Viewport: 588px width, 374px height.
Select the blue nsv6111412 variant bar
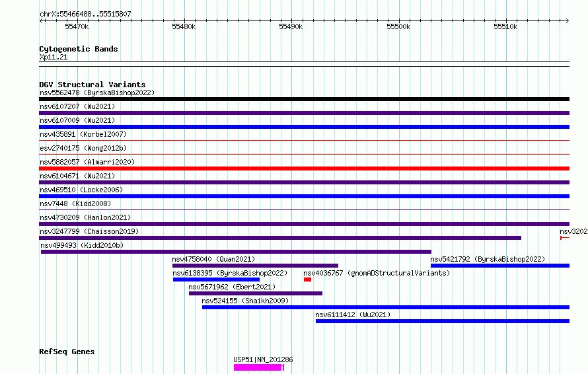click(x=443, y=321)
